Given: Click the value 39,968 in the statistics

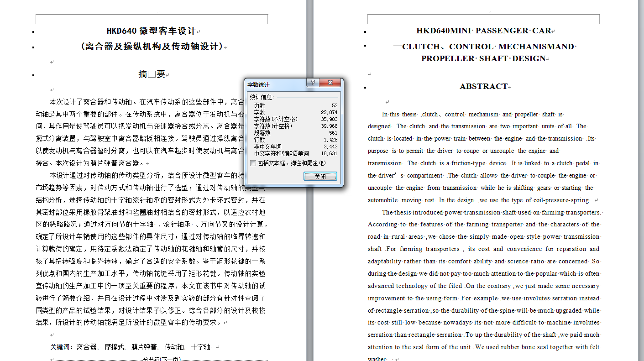Looking at the screenshot, I should pos(329,126).
